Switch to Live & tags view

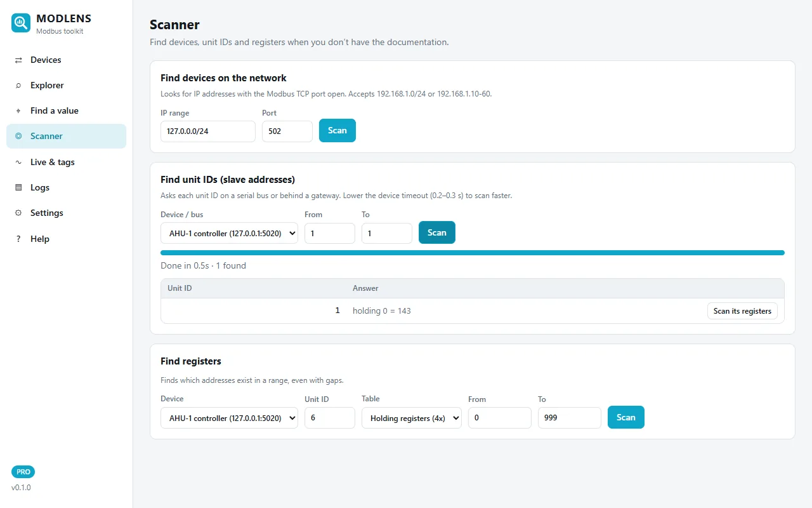pyautogui.click(x=66, y=162)
